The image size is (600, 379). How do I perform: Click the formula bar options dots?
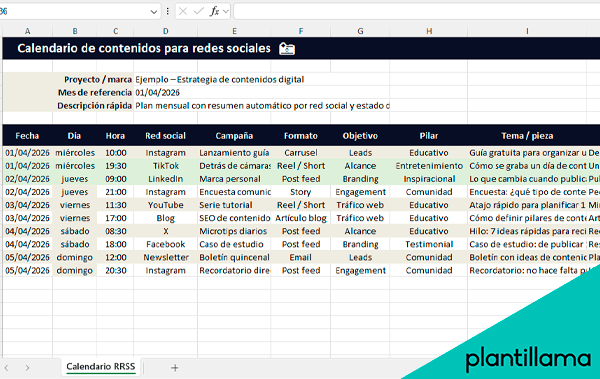point(168,11)
